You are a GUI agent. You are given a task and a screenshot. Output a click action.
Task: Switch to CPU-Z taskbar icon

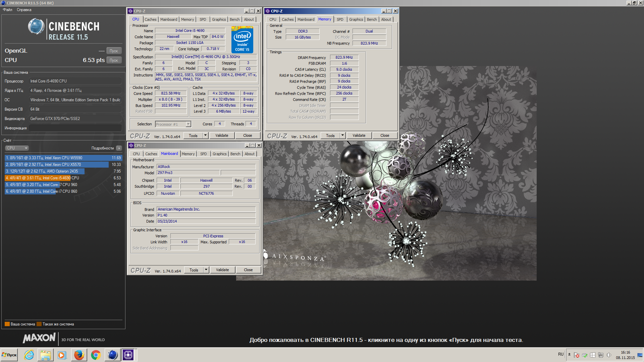[x=128, y=355]
